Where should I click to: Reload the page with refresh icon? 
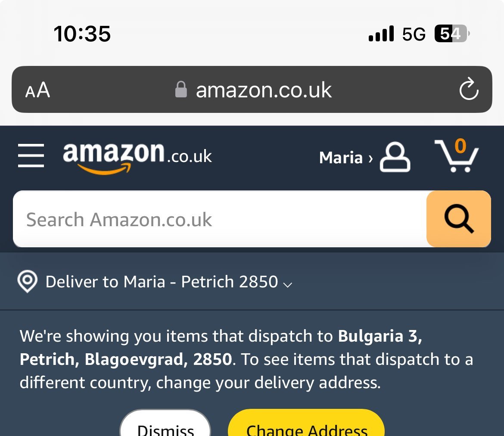coord(469,89)
